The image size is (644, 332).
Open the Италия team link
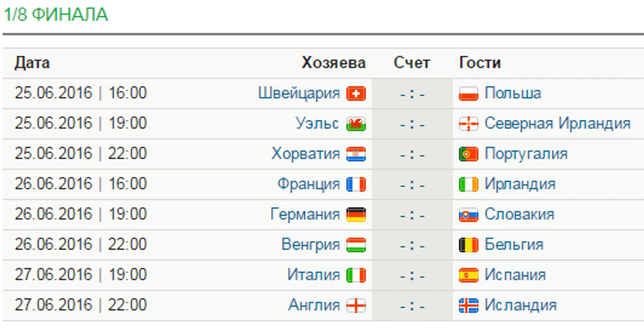point(313,275)
